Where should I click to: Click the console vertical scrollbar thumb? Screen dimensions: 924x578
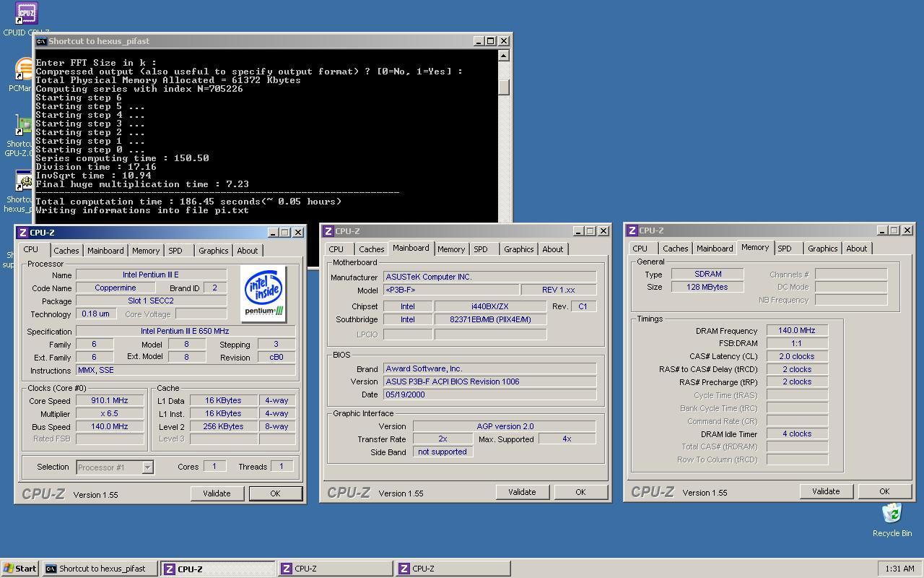click(x=504, y=87)
